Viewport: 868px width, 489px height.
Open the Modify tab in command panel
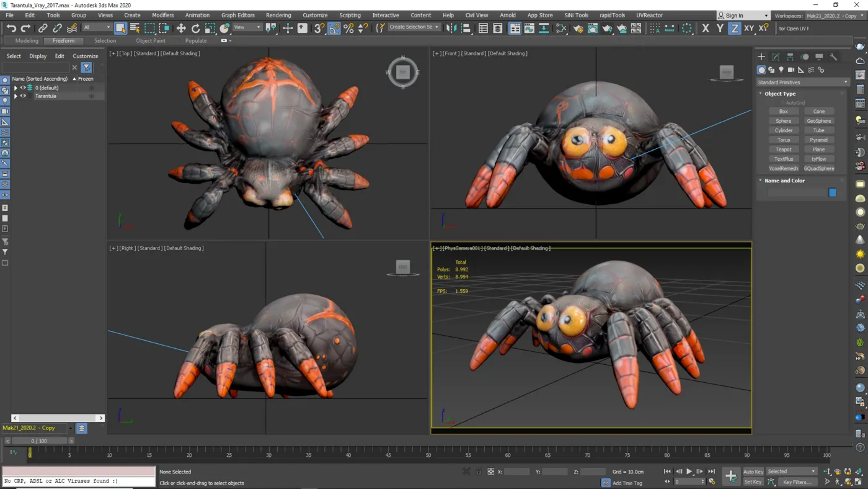(x=776, y=56)
